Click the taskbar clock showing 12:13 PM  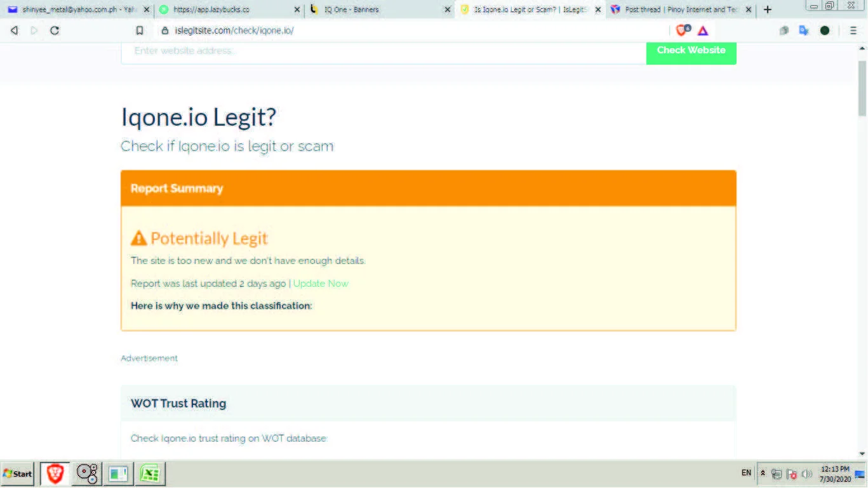coord(835,474)
